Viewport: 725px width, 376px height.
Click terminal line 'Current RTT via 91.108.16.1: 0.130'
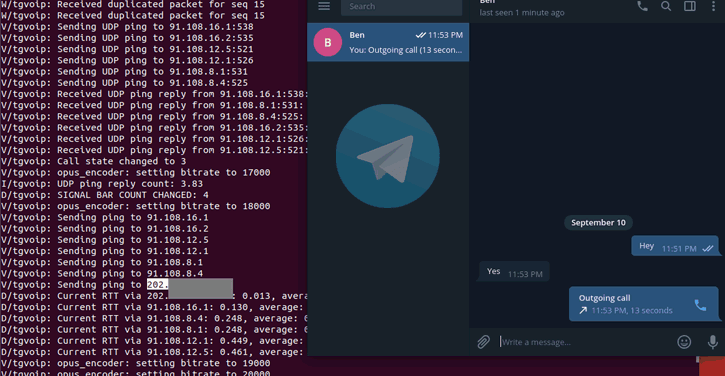[152, 307]
